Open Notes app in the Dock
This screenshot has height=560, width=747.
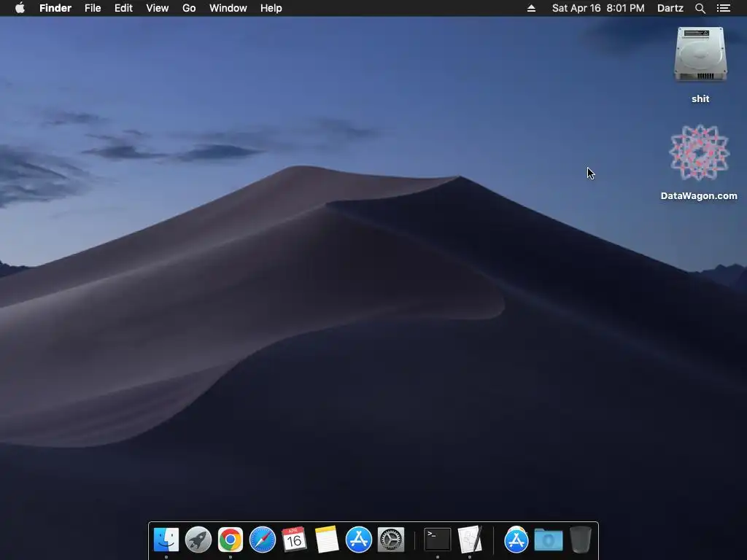pos(326,540)
